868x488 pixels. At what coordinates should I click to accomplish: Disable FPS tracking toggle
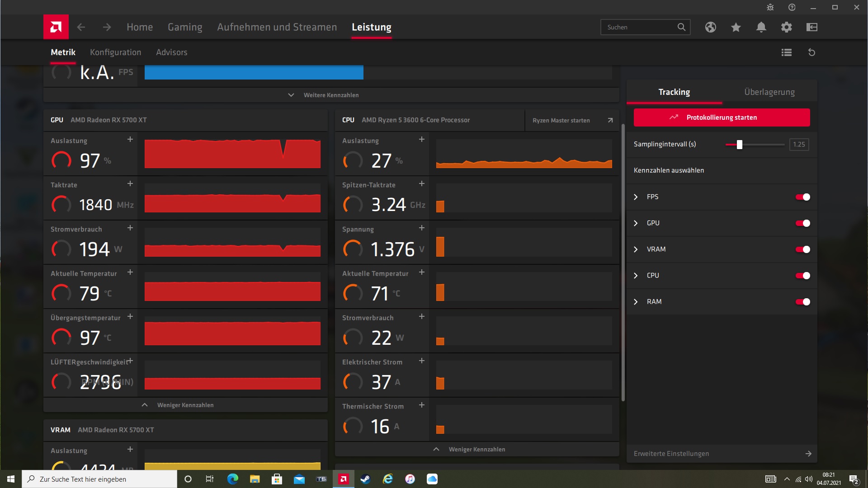coord(803,197)
